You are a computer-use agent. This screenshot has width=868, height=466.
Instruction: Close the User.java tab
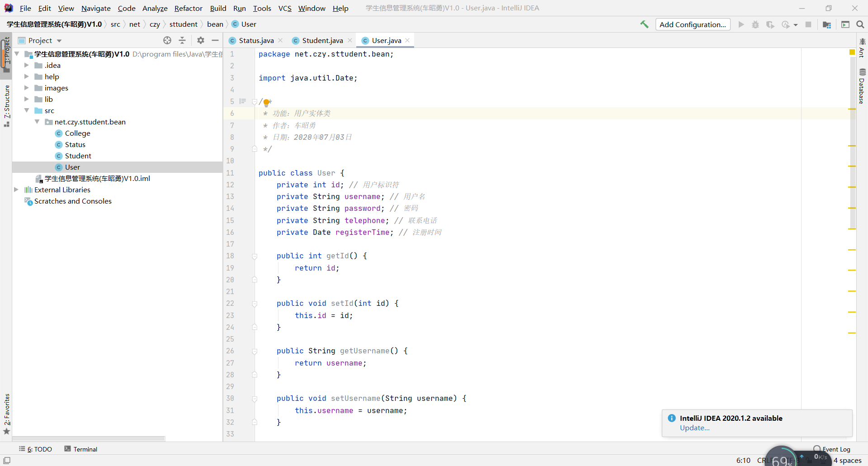pyautogui.click(x=407, y=40)
